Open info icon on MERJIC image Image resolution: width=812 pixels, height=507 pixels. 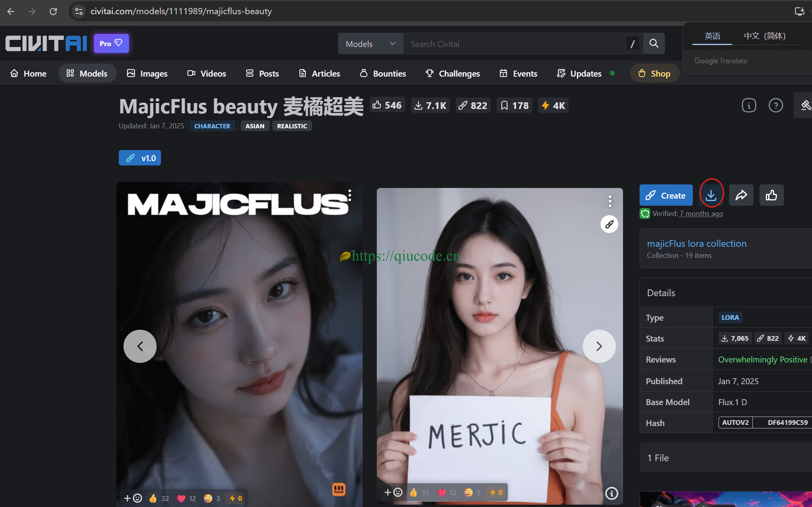(612, 493)
